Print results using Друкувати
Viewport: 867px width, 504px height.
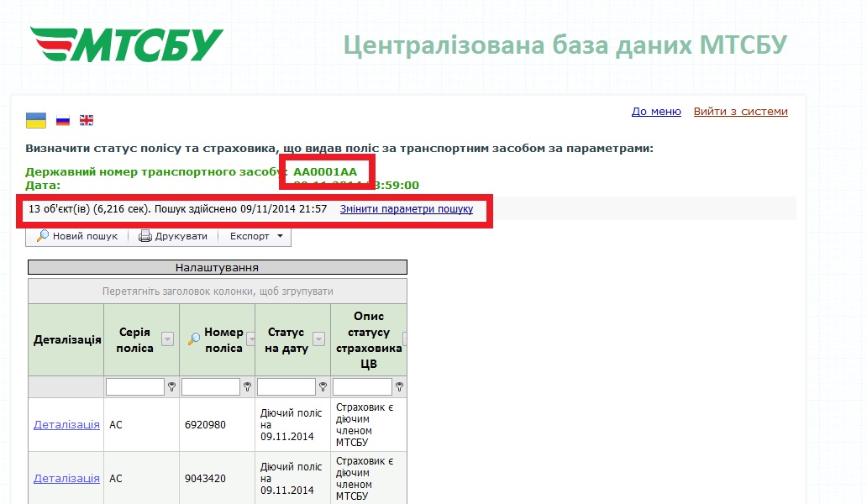coord(173,236)
